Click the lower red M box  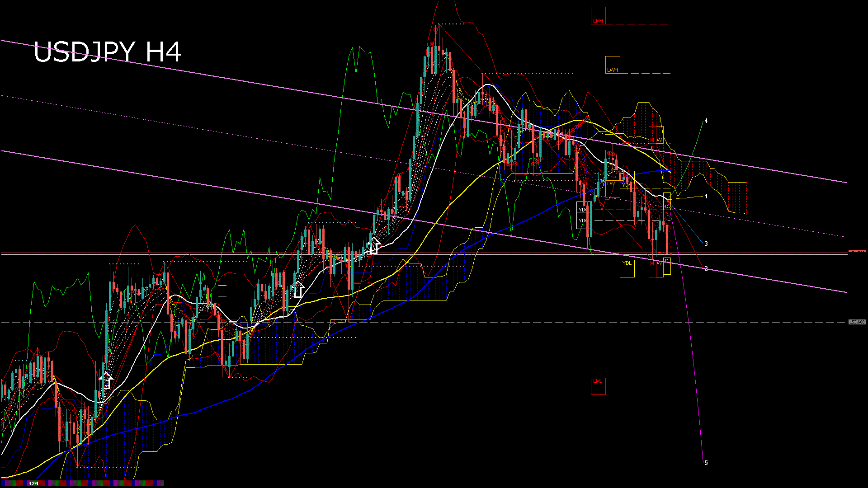tap(652, 268)
